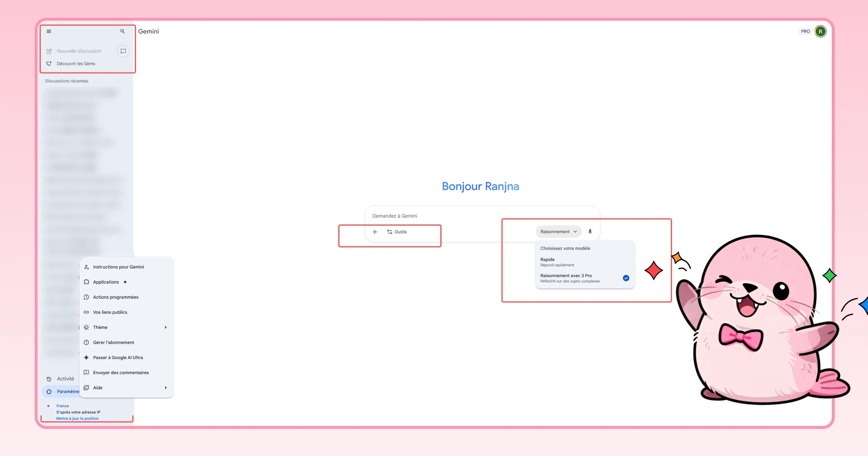Start a Nouvelle discussion with the pen icon
This screenshot has width=868, height=456.
coord(49,51)
